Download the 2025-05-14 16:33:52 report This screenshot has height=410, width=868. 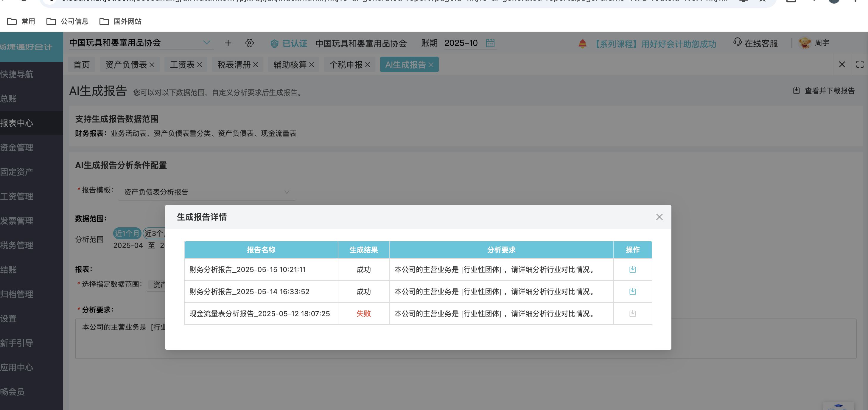click(x=632, y=291)
